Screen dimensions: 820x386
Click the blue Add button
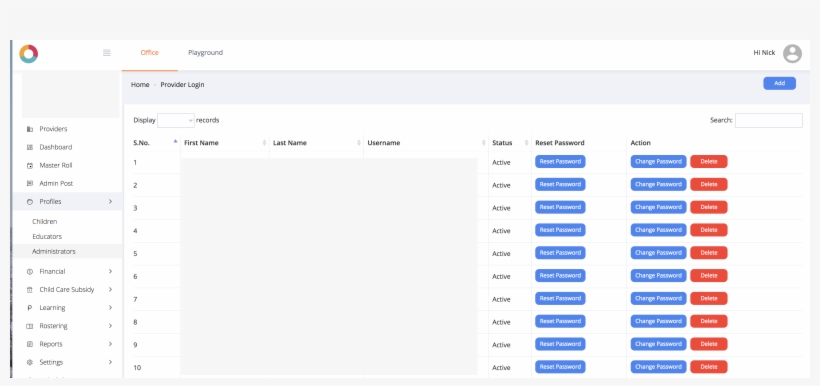coord(779,83)
